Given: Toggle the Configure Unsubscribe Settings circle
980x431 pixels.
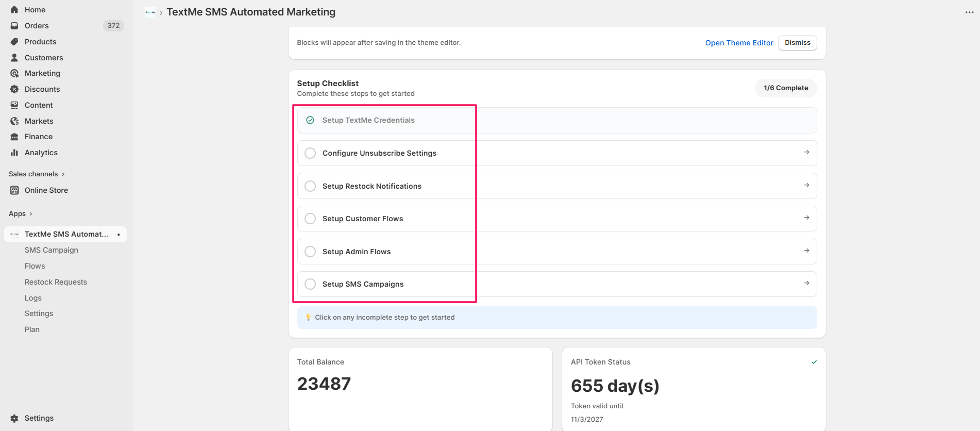Looking at the screenshot, I should [310, 153].
